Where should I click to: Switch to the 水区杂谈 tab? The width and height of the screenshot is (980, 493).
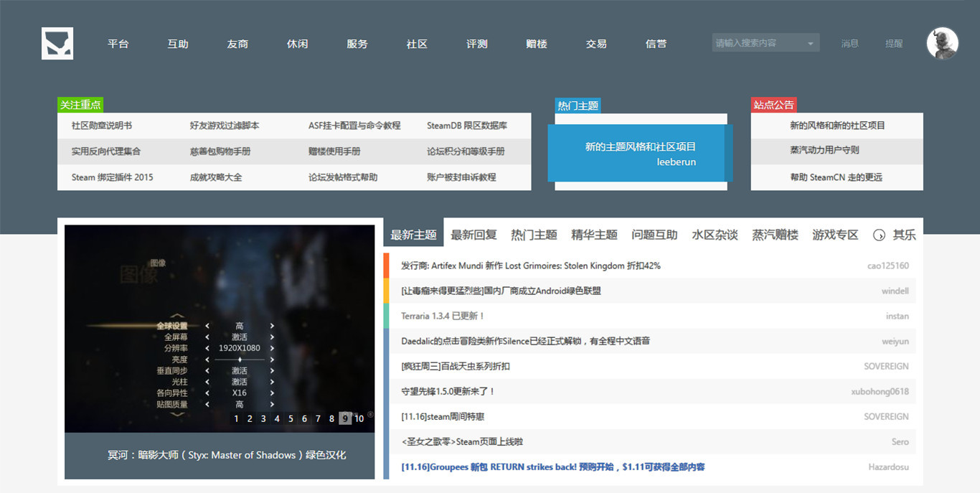pos(715,235)
